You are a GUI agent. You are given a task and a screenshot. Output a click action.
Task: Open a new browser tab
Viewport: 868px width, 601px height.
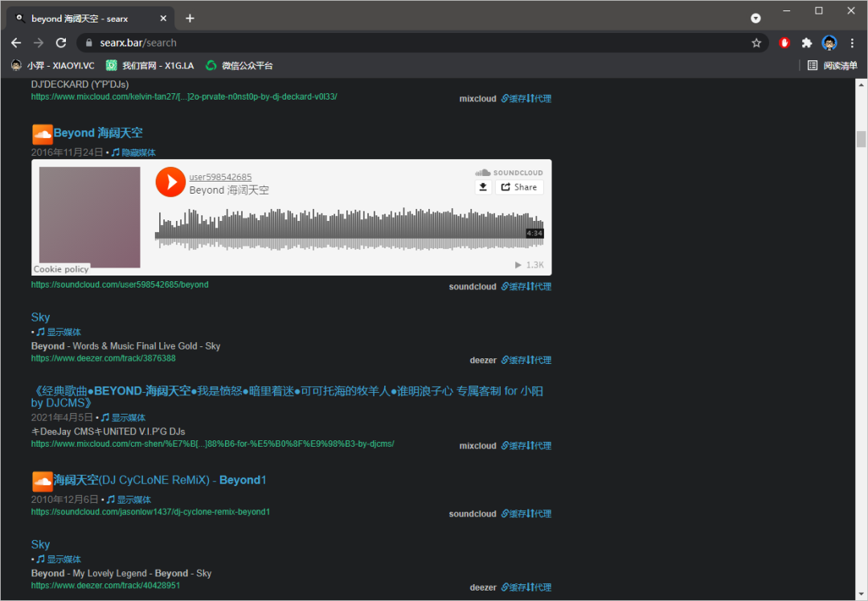[190, 18]
